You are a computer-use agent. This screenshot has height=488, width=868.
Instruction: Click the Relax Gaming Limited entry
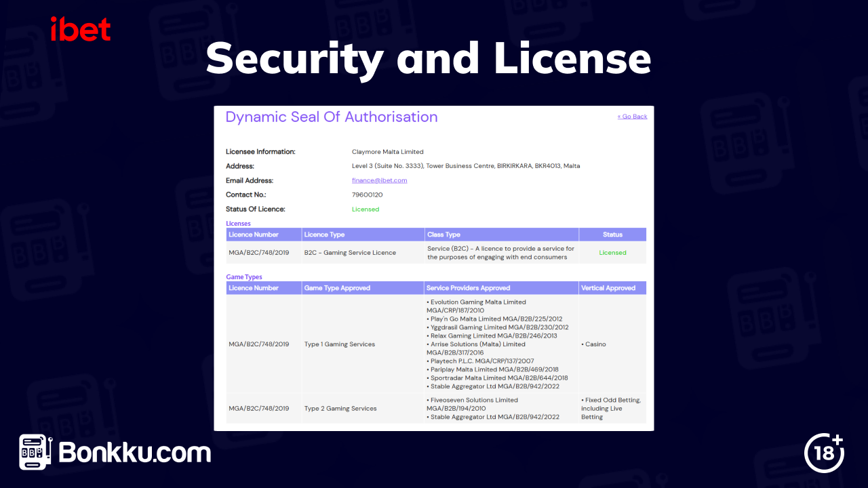click(492, 335)
